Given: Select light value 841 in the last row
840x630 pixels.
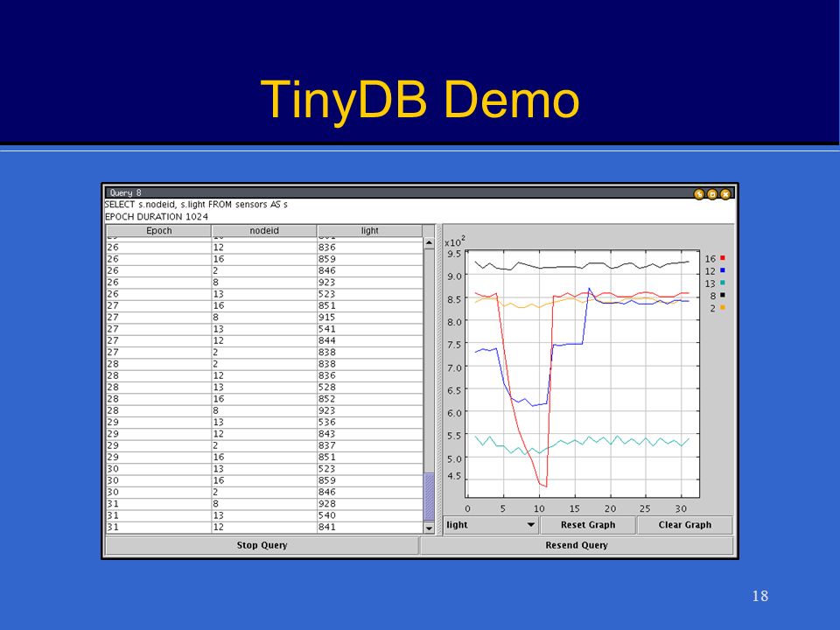Looking at the screenshot, I should [326, 527].
